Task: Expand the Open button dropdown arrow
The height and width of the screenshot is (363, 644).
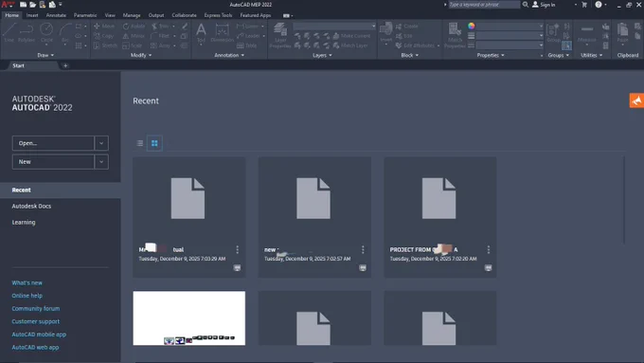Action: 101,143
